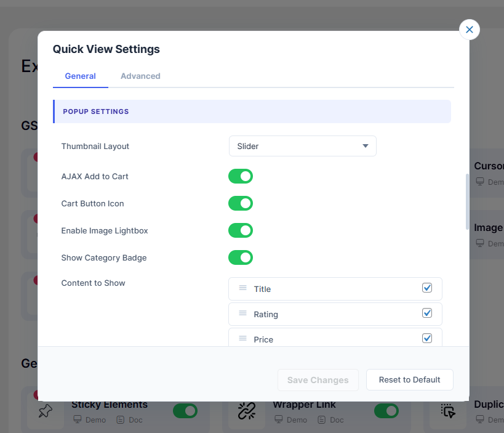Uncheck the Title content checkbox
The height and width of the screenshot is (433, 504).
pyautogui.click(x=427, y=288)
